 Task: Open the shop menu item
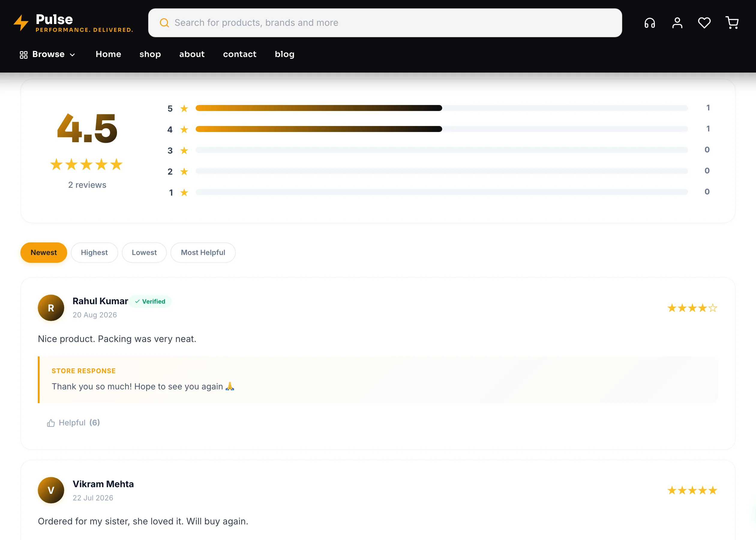(x=150, y=54)
